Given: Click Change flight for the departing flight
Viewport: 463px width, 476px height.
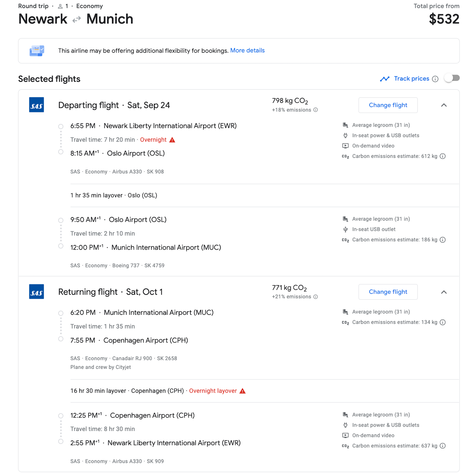Looking at the screenshot, I should click(388, 105).
